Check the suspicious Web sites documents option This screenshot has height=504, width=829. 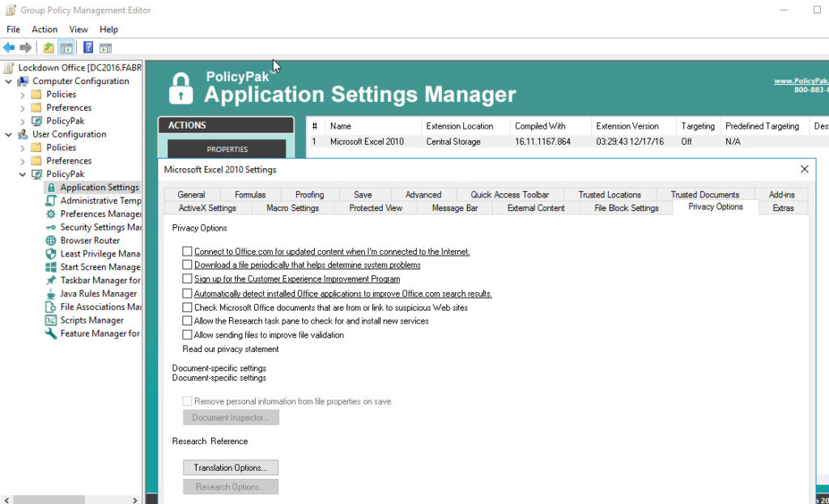click(x=187, y=307)
